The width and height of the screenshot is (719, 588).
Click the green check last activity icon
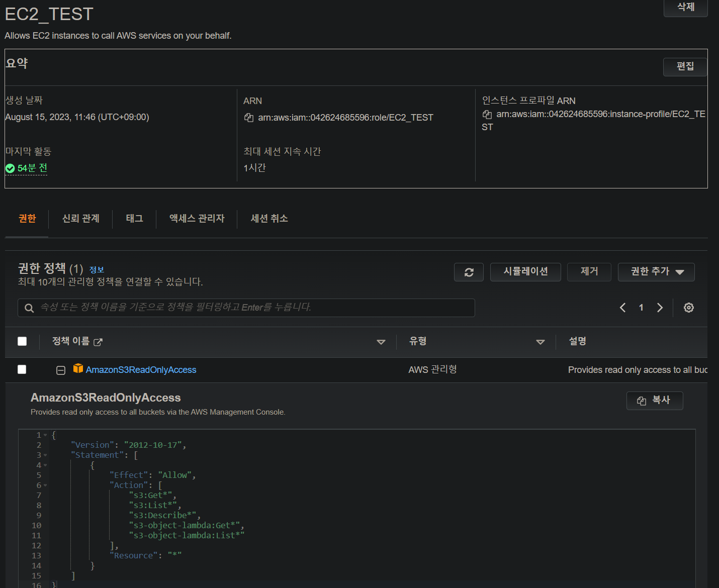click(10, 168)
